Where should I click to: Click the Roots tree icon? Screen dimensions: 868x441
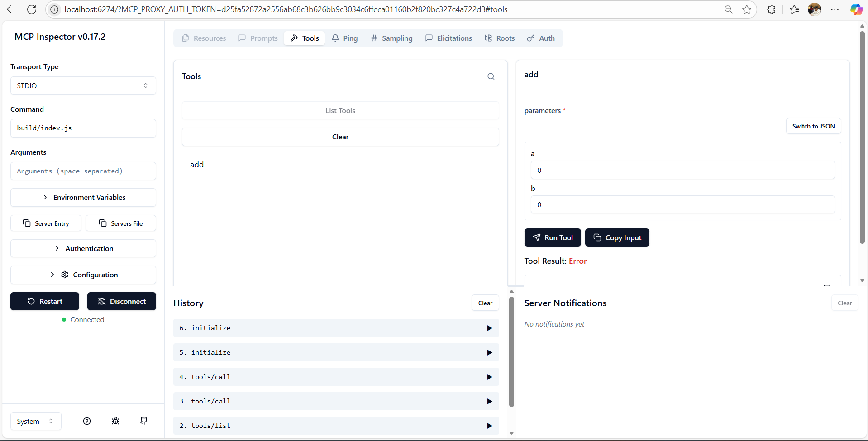coord(488,38)
